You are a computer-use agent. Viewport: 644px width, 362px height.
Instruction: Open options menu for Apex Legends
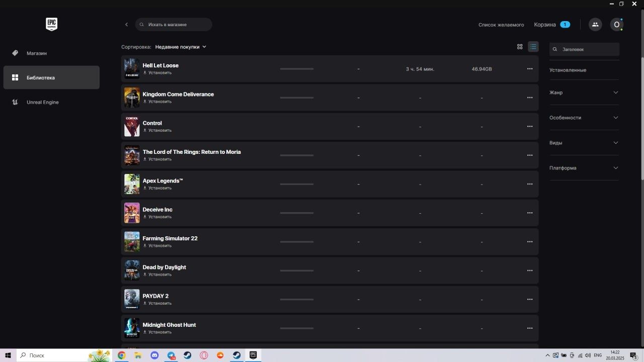pos(530,184)
